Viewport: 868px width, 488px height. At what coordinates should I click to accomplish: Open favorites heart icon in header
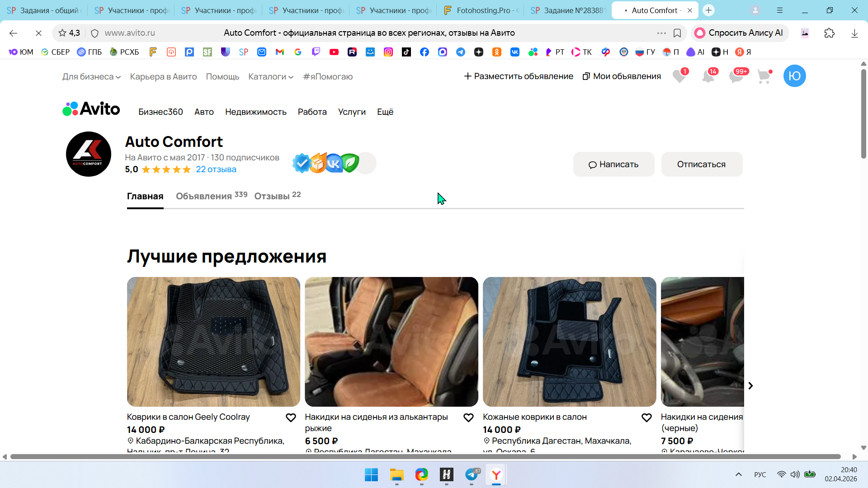[679, 76]
